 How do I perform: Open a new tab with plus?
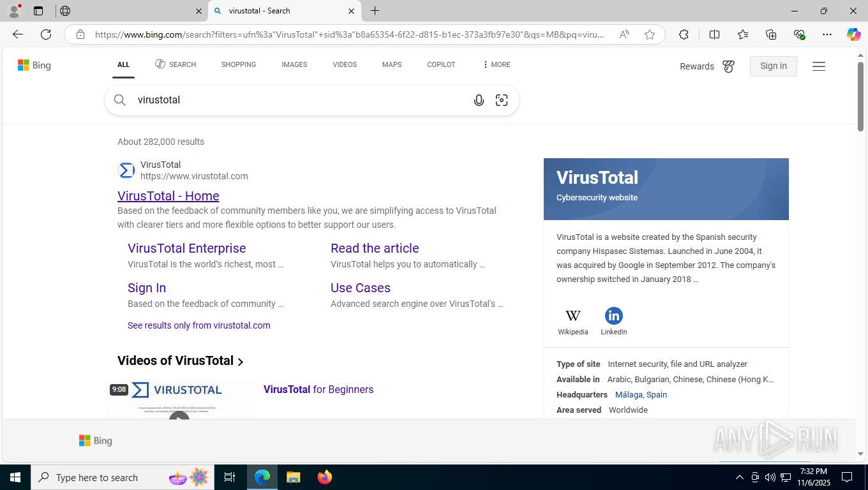[375, 11]
